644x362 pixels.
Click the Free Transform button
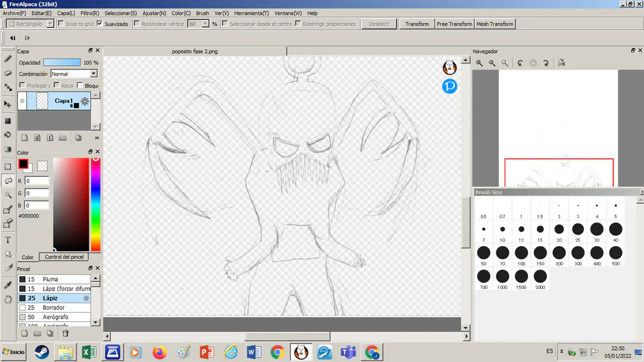(454, 24)
